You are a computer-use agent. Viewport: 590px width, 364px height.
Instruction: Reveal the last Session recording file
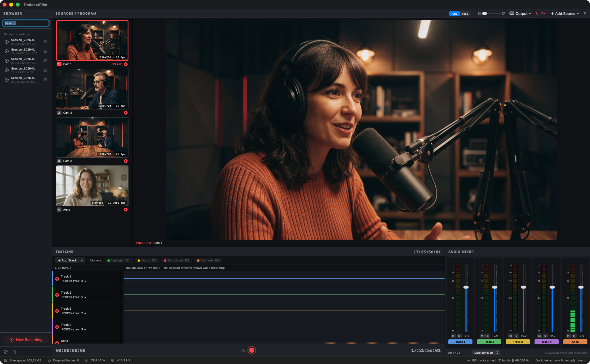45,80
